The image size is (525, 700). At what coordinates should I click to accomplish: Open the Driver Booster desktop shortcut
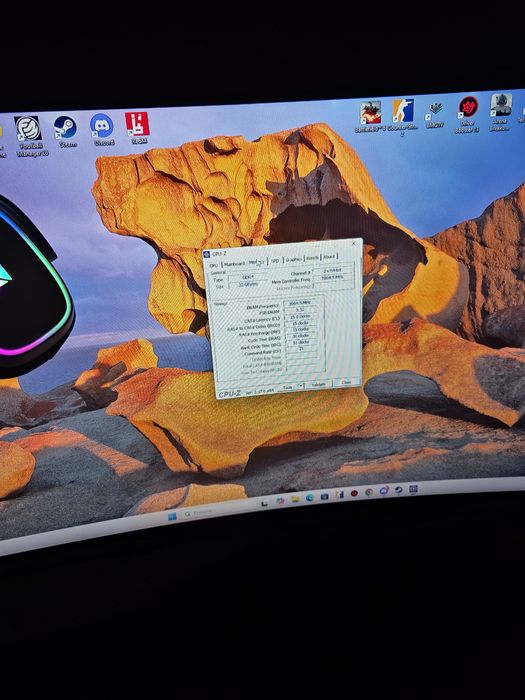point(468,114)
